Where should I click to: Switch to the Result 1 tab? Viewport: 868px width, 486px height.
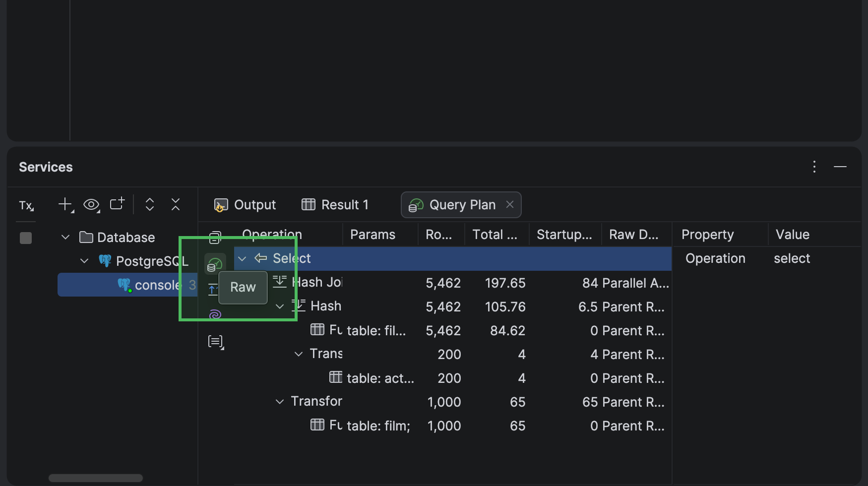[x=335, y=205]
